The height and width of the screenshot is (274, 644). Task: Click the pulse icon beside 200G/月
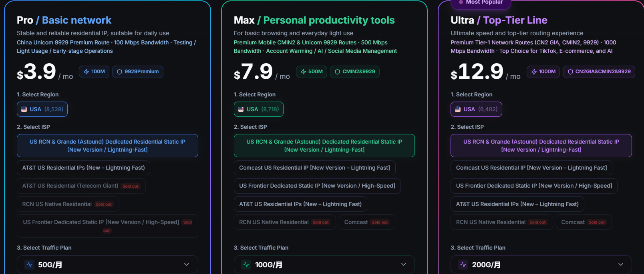463,264
